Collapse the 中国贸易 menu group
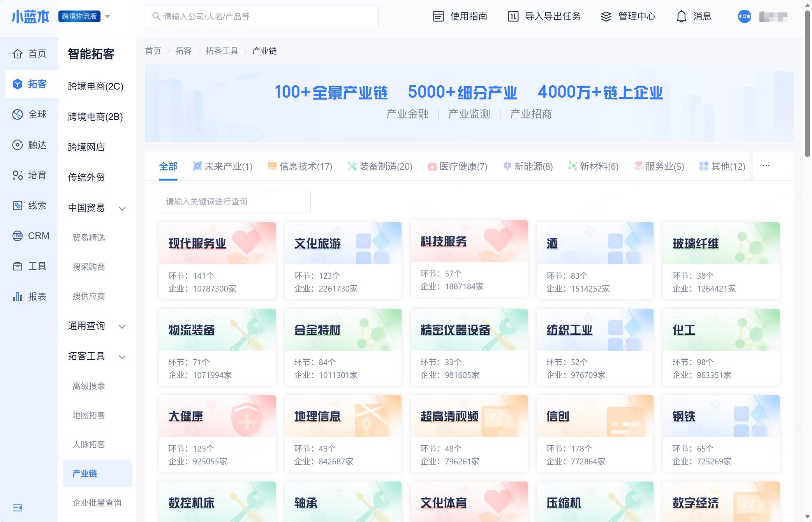 coord(122,208)
